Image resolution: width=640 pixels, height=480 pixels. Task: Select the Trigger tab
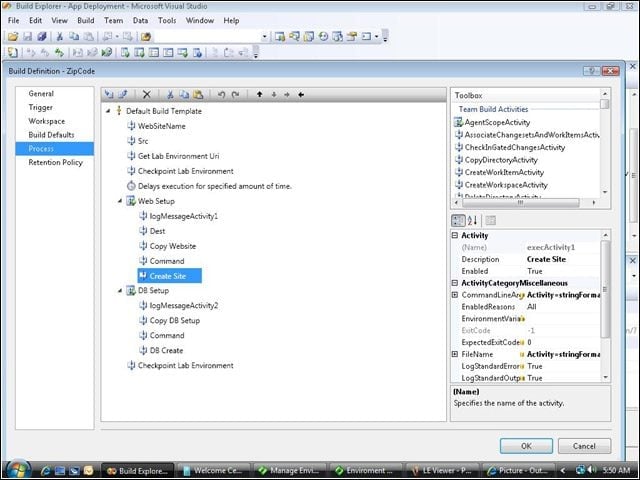(x=40, y=107)
